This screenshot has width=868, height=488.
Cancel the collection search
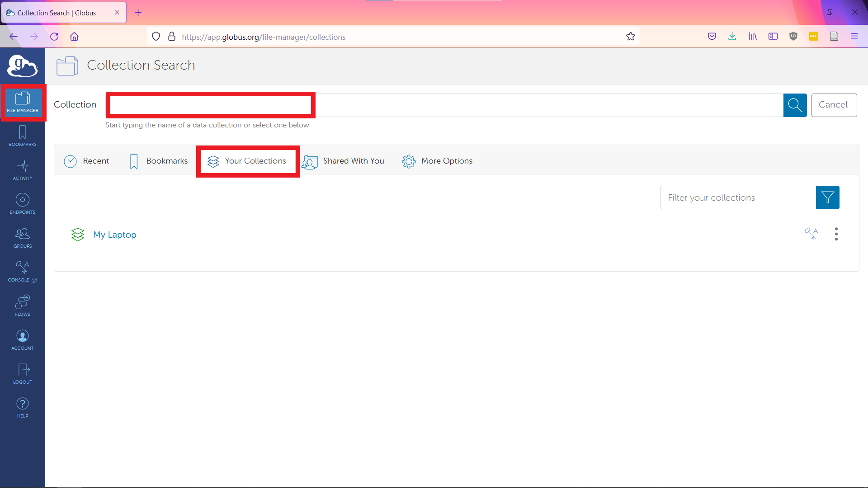click(x=834, y=105)
